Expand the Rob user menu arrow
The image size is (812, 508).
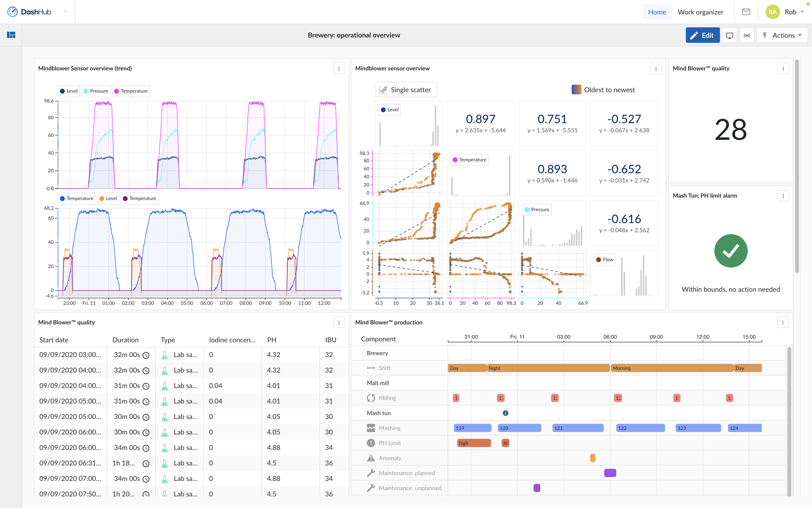pos(802,12)
